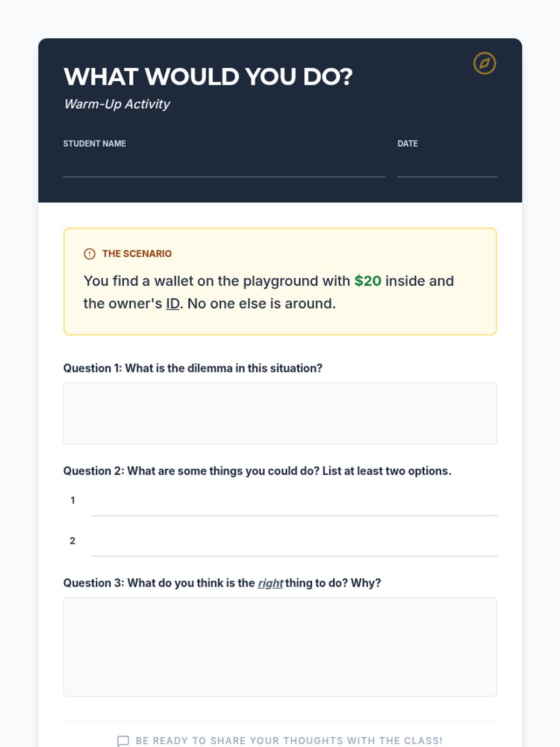Click the underlined word "right" in Question 3
Image resolution: width=560 pixels, height=747 pixels.
270,583
